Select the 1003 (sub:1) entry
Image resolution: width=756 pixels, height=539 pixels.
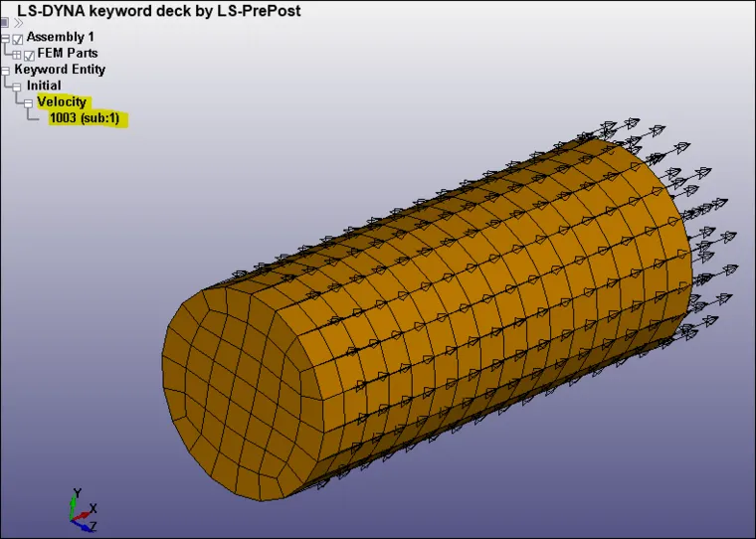pyautogui.click(x=85, y=118)
